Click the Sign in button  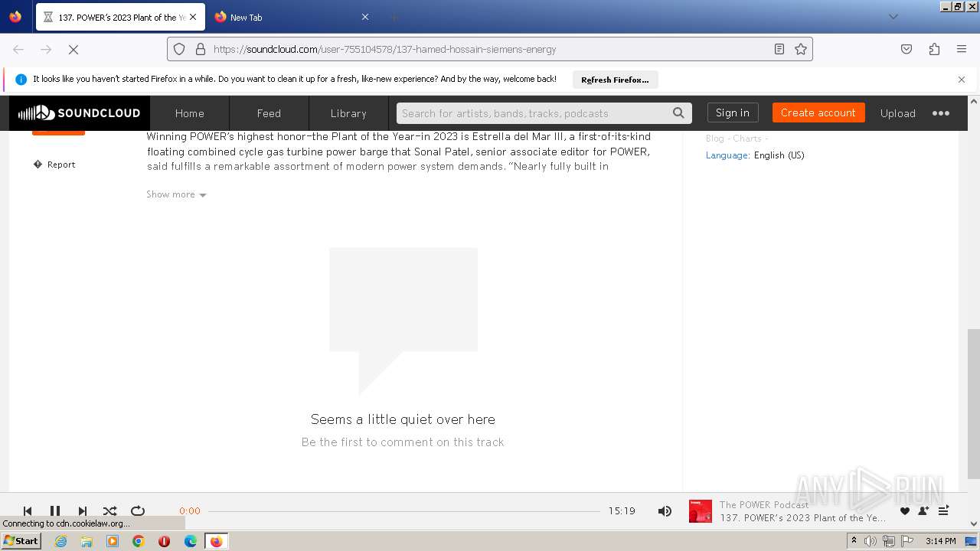pos(733,112)
